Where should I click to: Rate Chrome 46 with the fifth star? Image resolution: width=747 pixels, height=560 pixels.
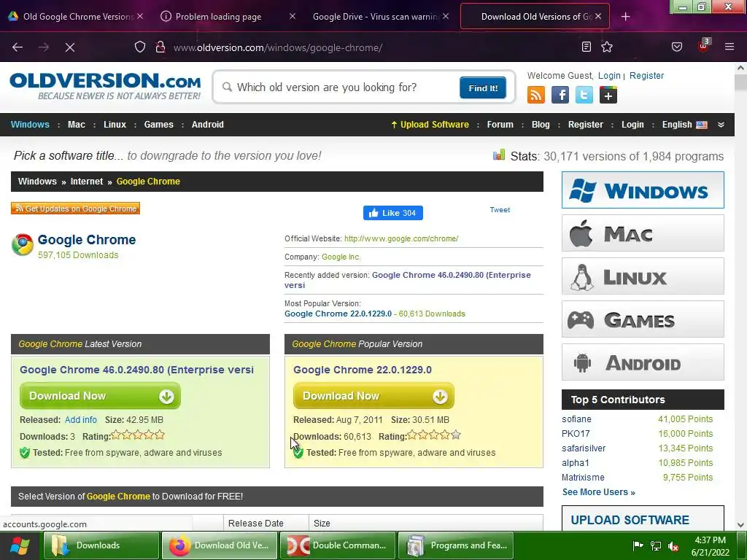click(160, 435)
